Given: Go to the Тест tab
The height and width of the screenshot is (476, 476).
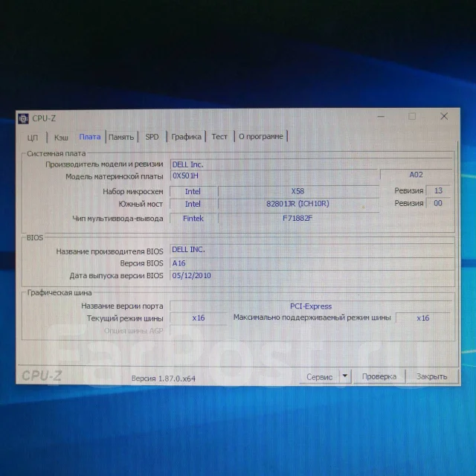Looking at the screenshot, I should click(x=219, y=137).
